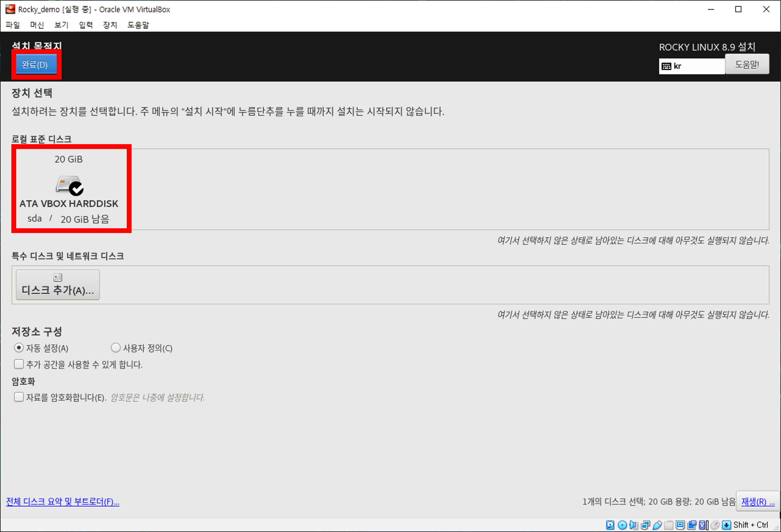Viewport: 781px width, 532px height.
Task: Click the recording status icon
Action: click(691, 525)
